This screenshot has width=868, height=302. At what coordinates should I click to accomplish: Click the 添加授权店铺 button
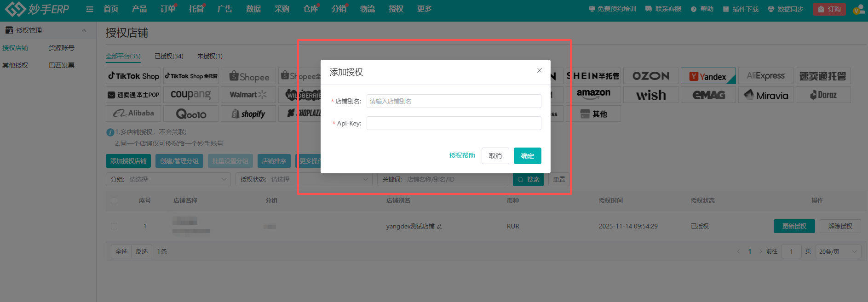(128, 161)
